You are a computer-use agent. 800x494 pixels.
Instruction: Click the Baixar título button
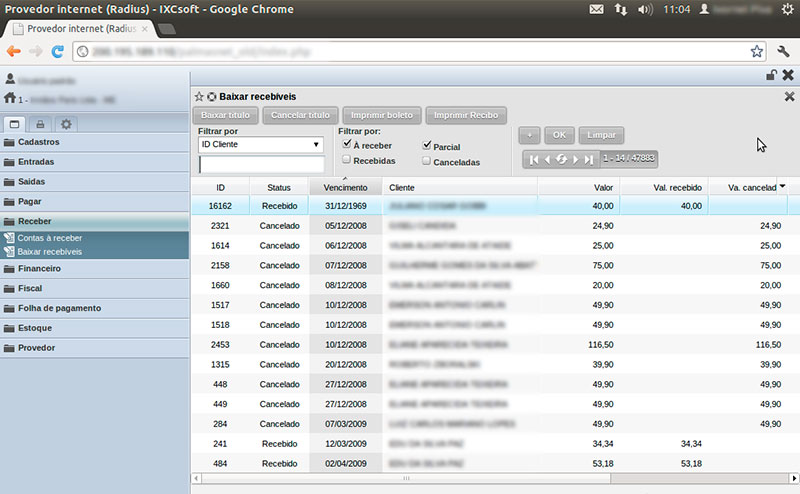(226, 115)
